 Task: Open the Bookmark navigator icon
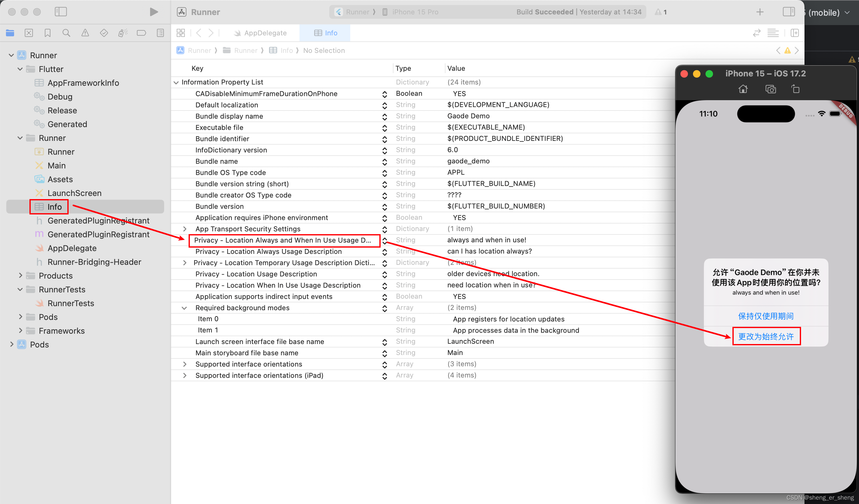(x=47, y=33)
